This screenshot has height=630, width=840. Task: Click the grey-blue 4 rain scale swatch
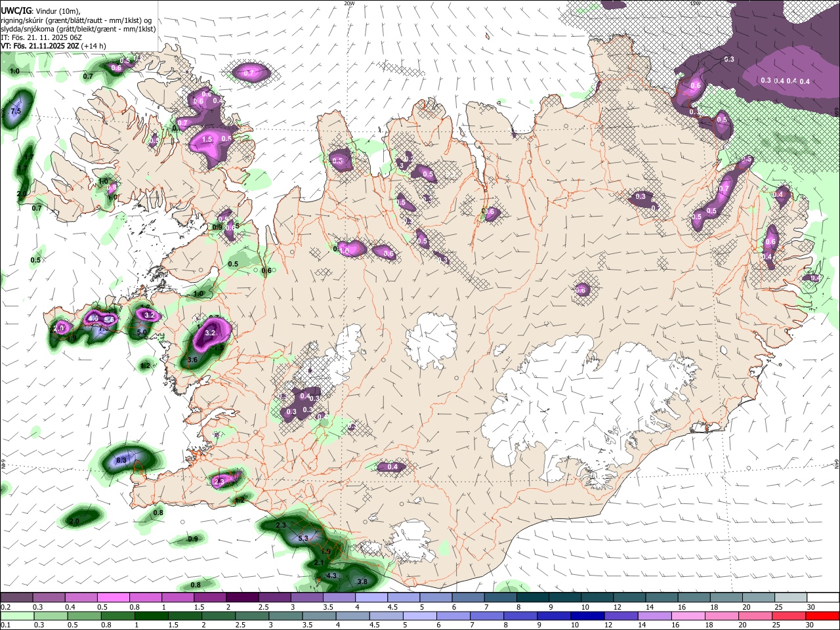pos(352,616)
